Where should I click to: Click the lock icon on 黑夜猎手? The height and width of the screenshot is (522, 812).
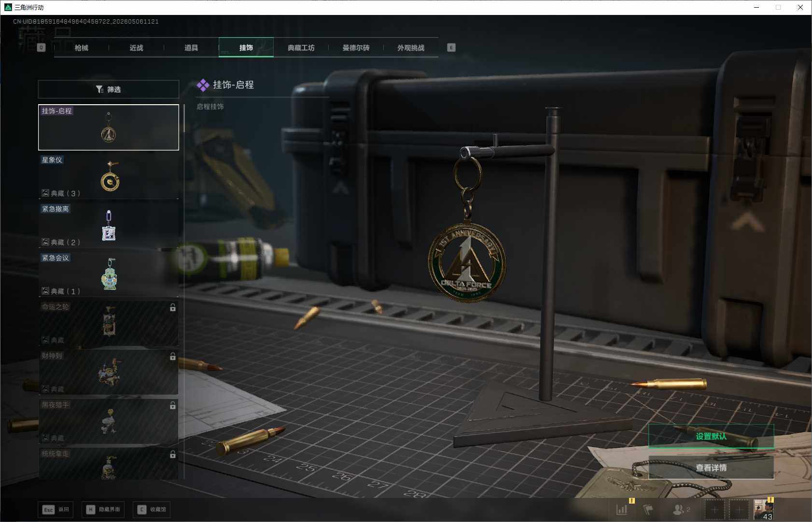coord(172,406)
